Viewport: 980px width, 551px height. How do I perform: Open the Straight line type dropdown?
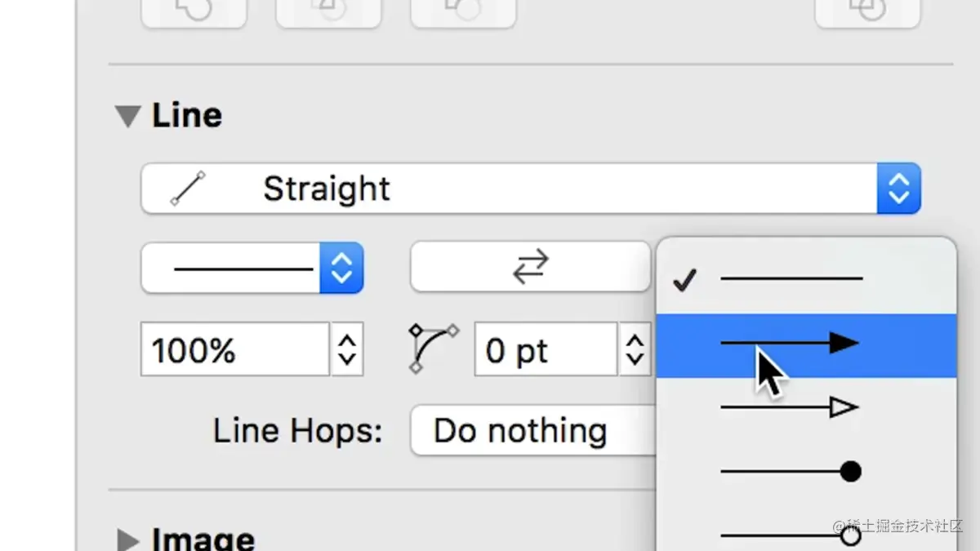(531, 189)
